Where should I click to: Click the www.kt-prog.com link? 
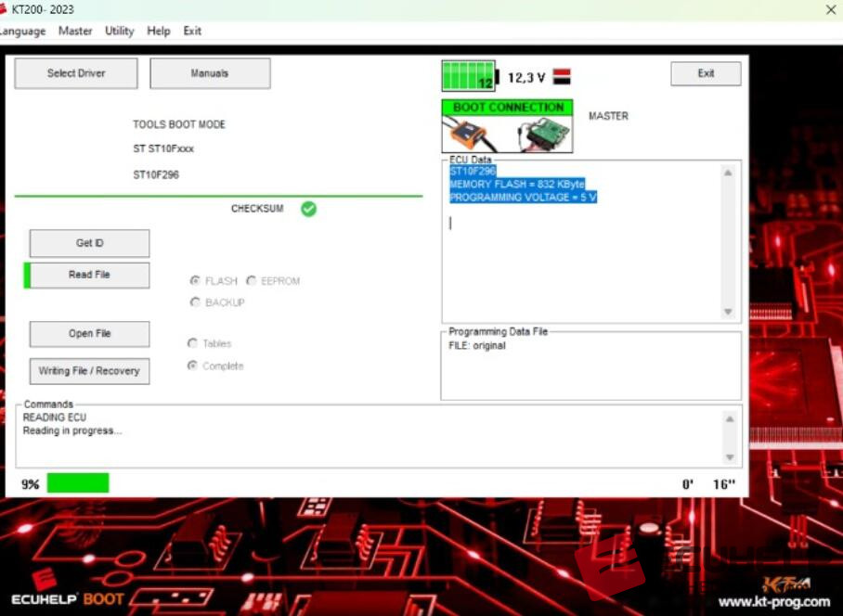point(774,602)
